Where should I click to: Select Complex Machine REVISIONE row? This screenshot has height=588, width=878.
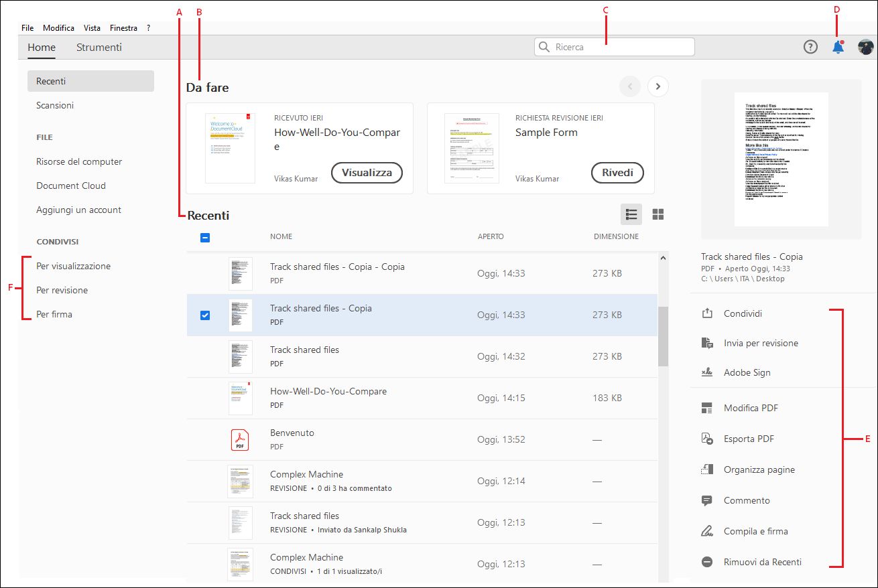(422, 481)
